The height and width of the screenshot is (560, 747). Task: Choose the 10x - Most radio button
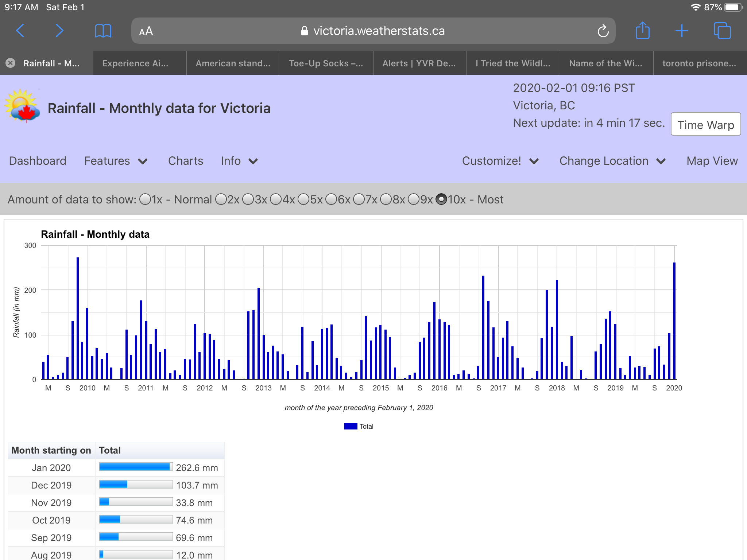pos(441,199)
